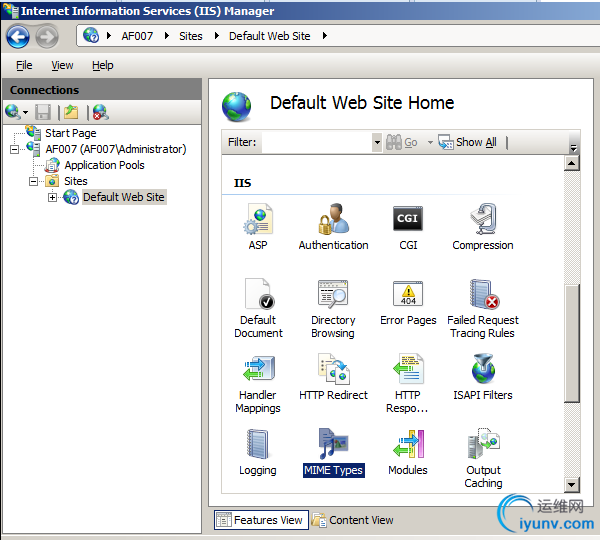Open Failed Request Tracing Rules
The image size is (600, 540).
[x=483, y=308]
